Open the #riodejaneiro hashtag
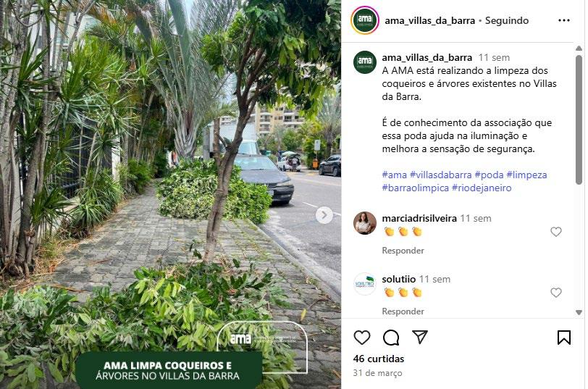 tap(482, 188)
